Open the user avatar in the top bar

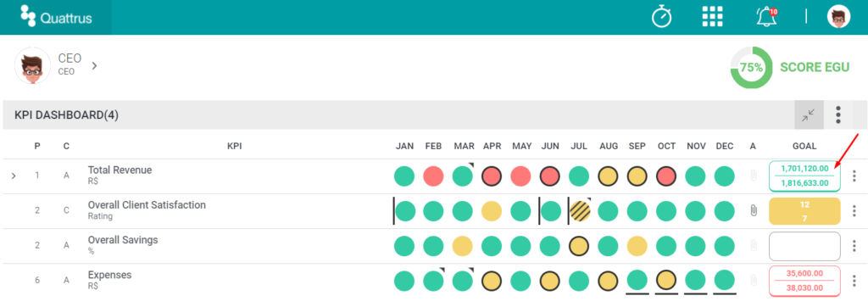838,17
